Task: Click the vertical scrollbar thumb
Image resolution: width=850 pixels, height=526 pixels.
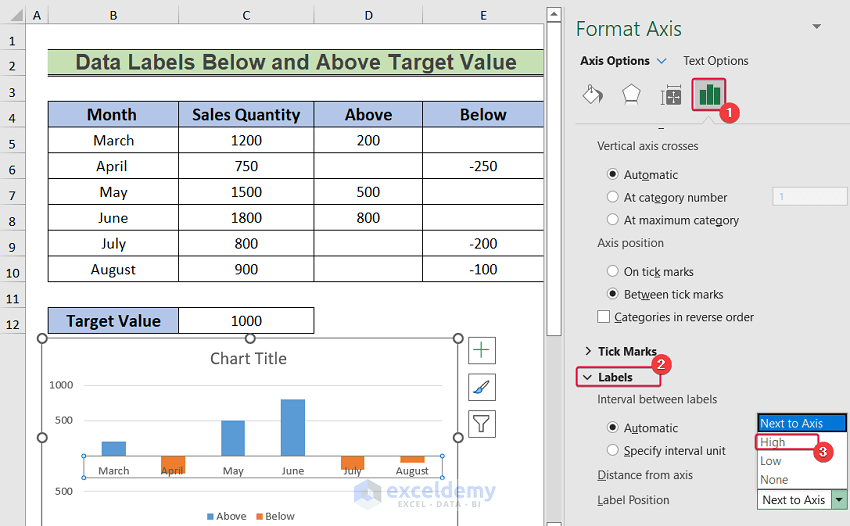Action: (553, 179)
